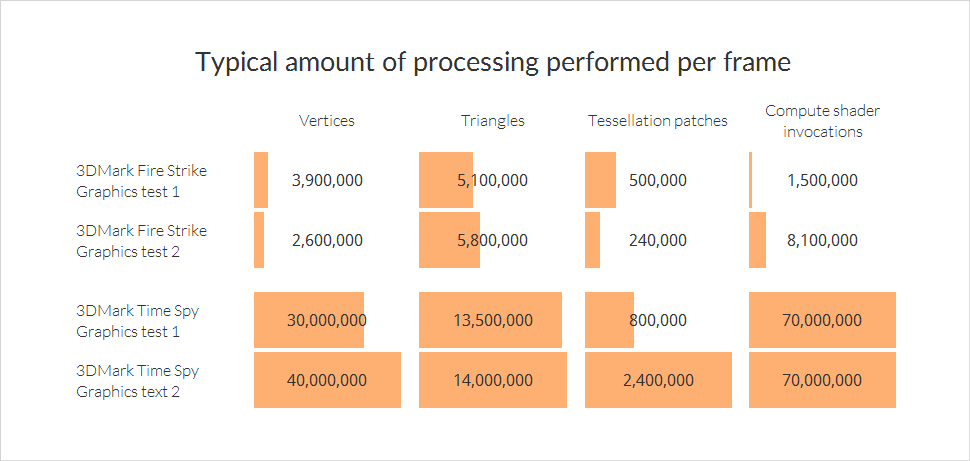Click the Time Spy Graphics text 2 label
Viewport: 970px width, 461px height.
click(137, 381)
